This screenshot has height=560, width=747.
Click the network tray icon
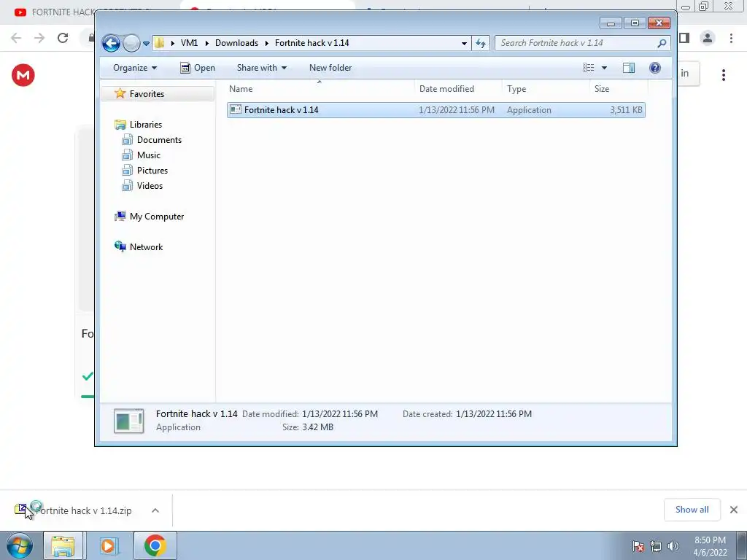point(656,546)
